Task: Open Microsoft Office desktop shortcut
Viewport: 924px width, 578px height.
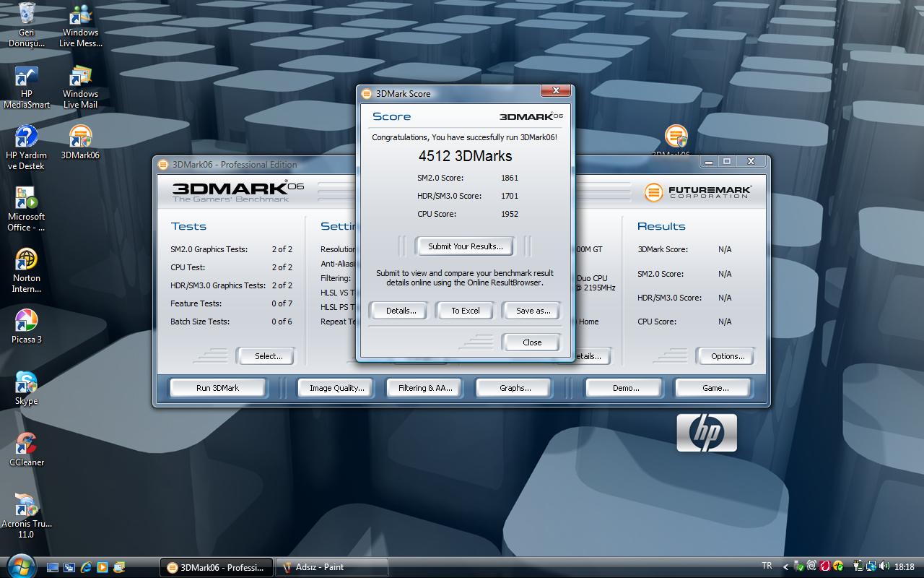Action: coord(27,210)
